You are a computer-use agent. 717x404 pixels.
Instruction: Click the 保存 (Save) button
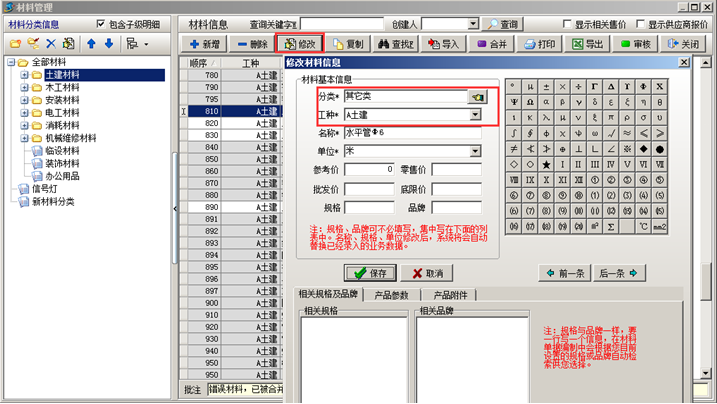pos(370,273)
